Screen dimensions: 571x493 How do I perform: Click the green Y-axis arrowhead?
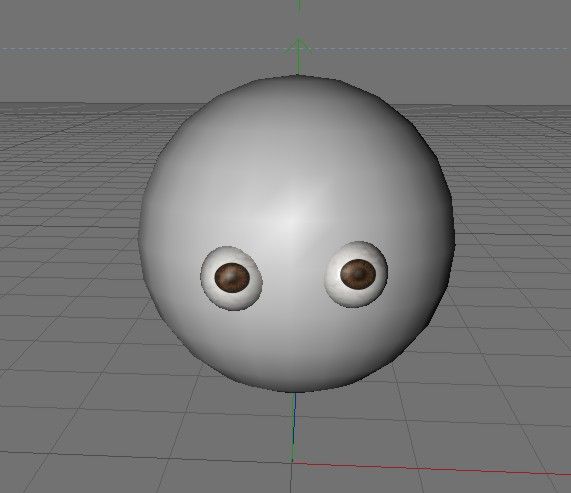(x=299, y=45)
